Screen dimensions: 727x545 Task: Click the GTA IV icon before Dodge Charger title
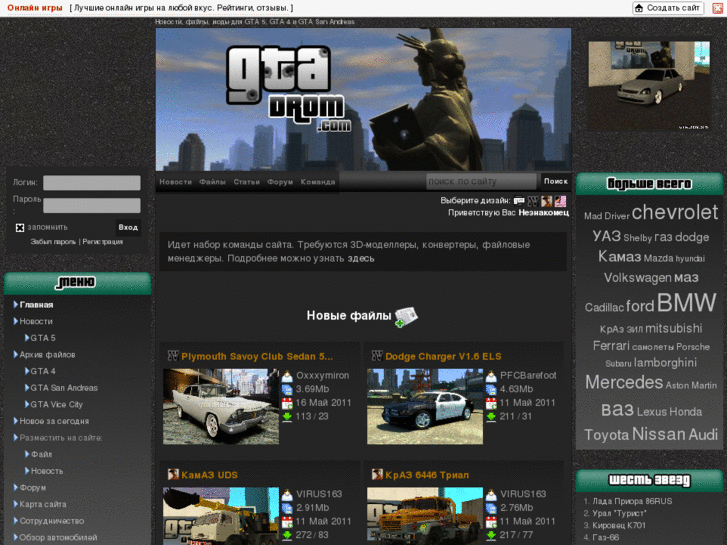377,356
